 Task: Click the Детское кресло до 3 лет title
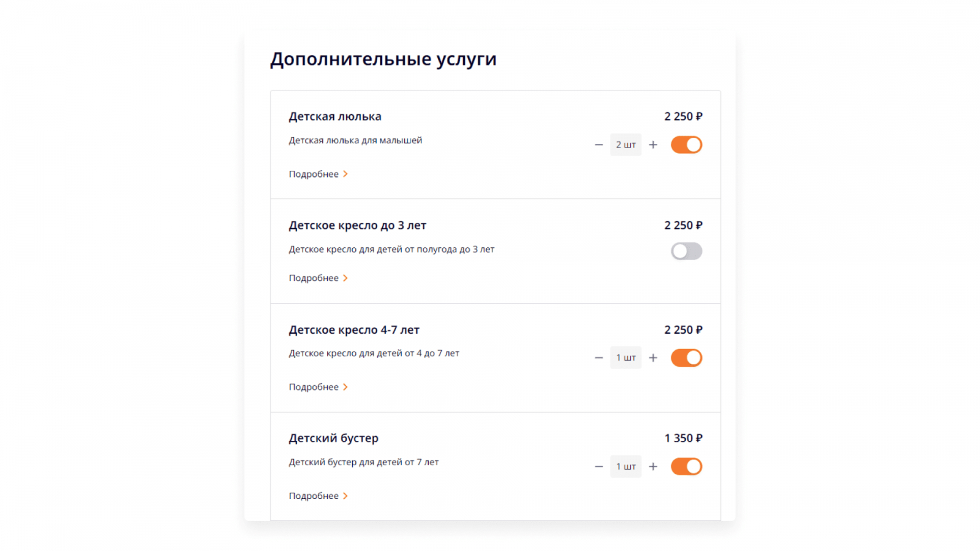point(357,225)
